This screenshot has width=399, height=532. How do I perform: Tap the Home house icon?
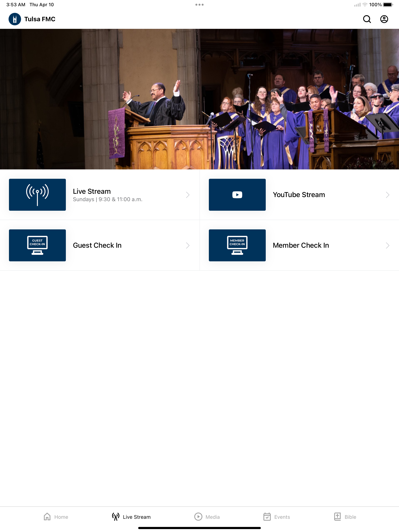47,517
